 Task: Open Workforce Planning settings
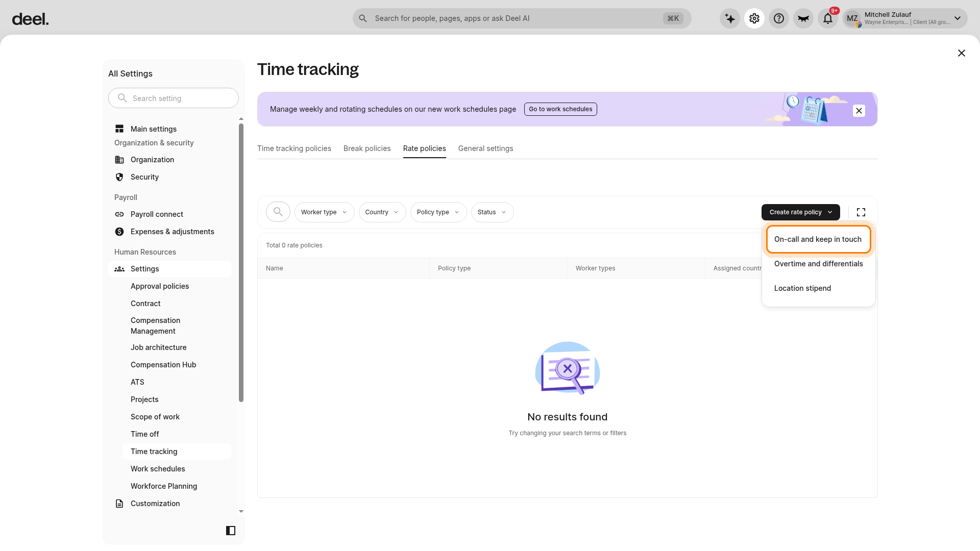[x=177, y=486]
